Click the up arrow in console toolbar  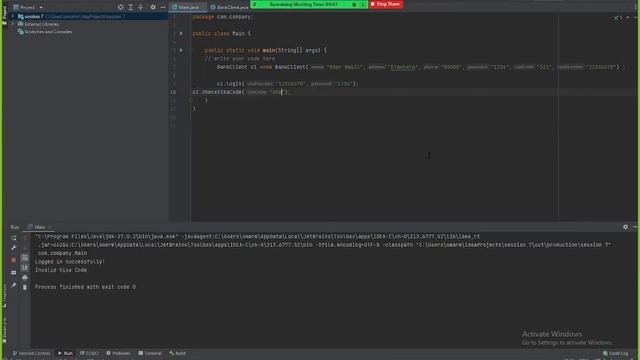25,238
